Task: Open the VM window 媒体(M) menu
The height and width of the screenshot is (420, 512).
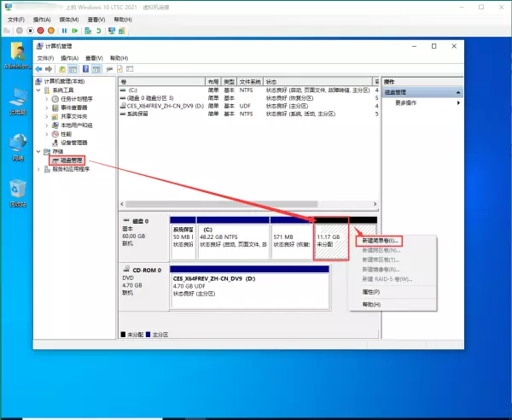Action: (69, 20)
